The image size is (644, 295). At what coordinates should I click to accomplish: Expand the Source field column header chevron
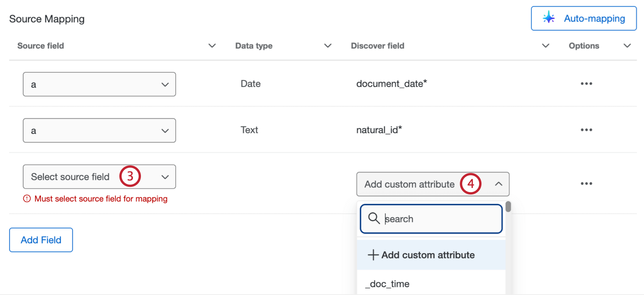[x=212, y=46]
